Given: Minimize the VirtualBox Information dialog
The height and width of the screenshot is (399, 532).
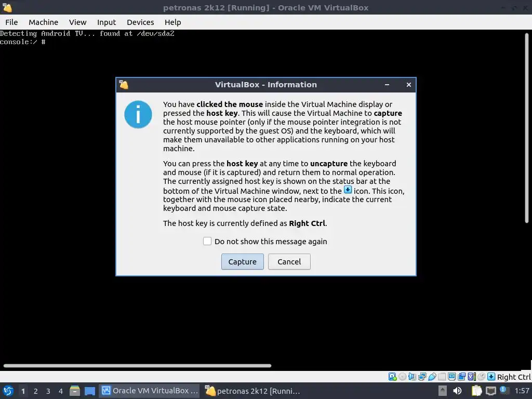Looking at the screenshot, I should [x=387, y=85].
